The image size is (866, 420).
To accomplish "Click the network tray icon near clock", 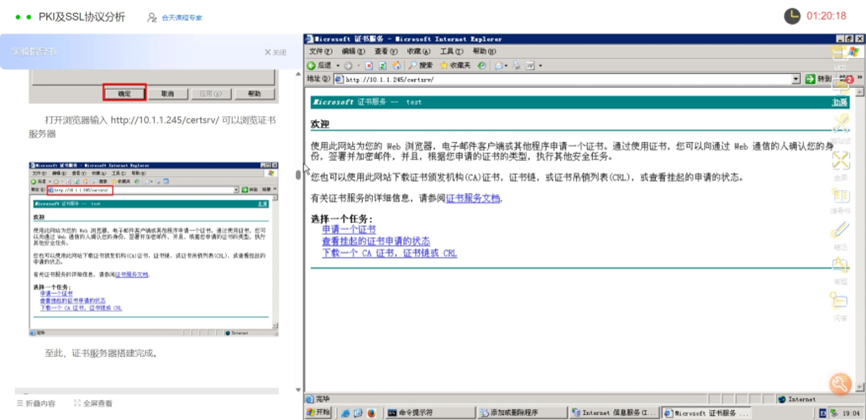I will (x=833, y=412).
